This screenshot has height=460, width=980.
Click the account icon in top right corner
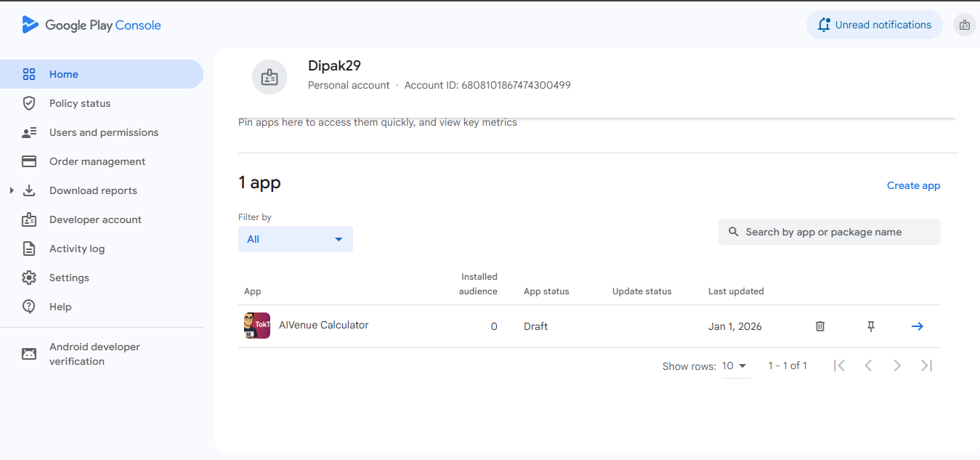tap(964, 25)
